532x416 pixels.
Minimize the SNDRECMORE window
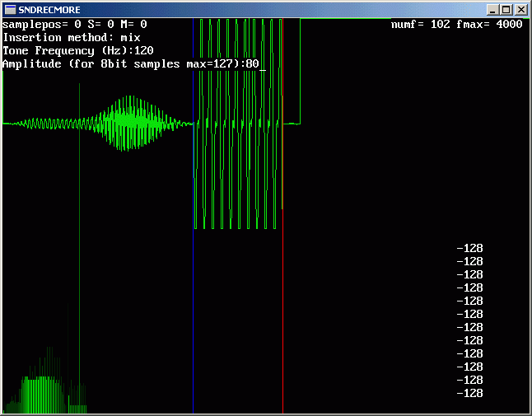point(492,10)
